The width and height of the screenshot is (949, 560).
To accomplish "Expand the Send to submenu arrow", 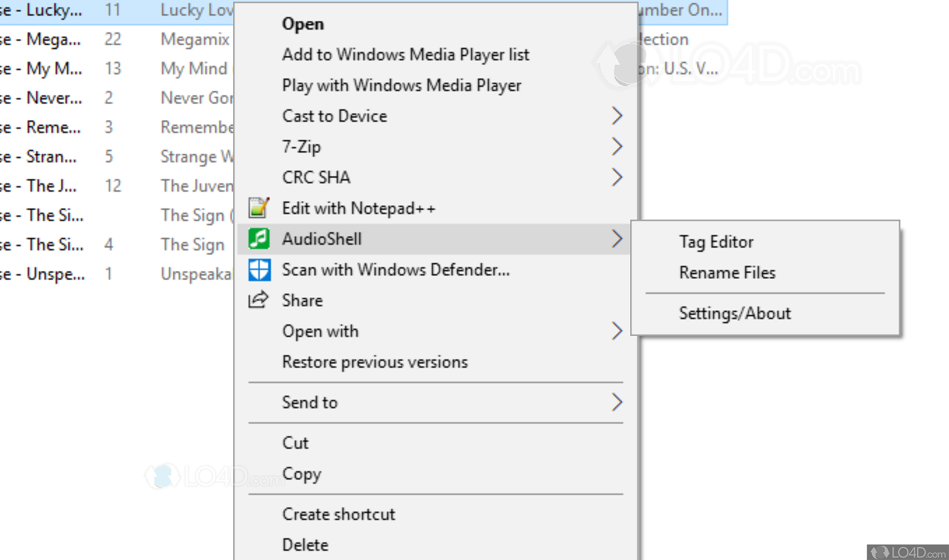I will (616, 402).
